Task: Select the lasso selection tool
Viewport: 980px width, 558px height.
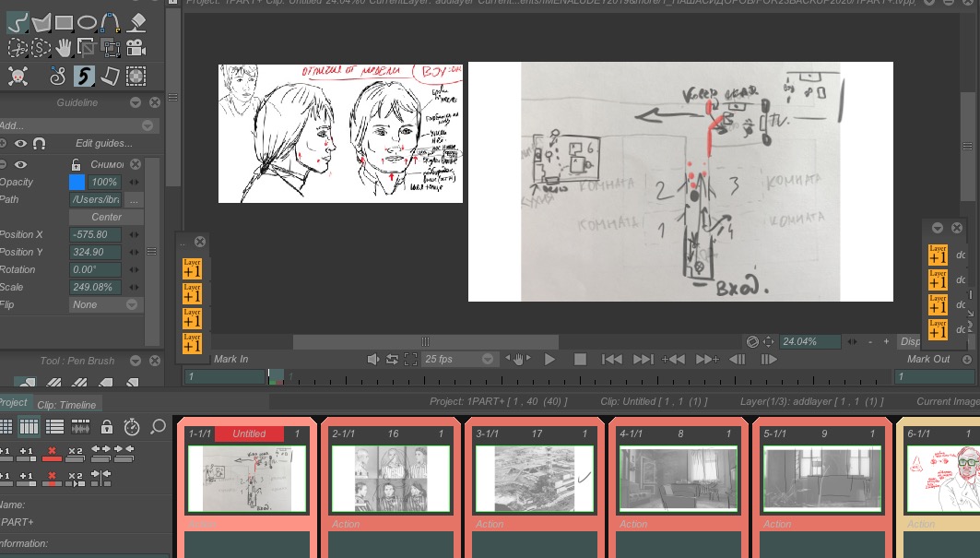Action: pyautogui.click(x=40, y=48)
